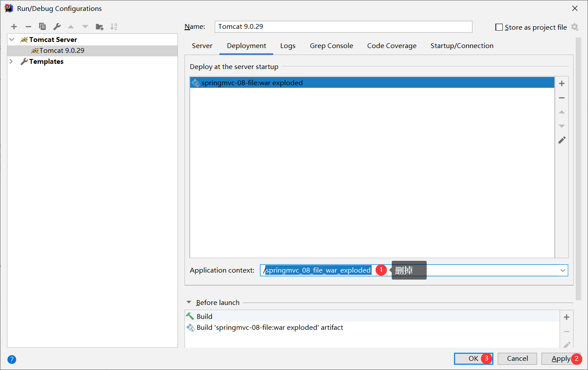Select Templates in configuration tree
588x370 pixels.
click(x=46, y=62)
